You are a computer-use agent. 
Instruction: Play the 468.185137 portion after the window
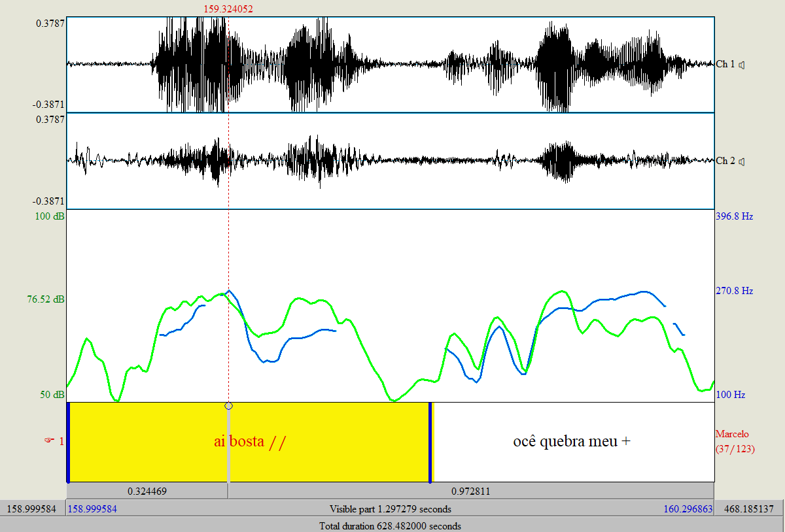(750, 508)
